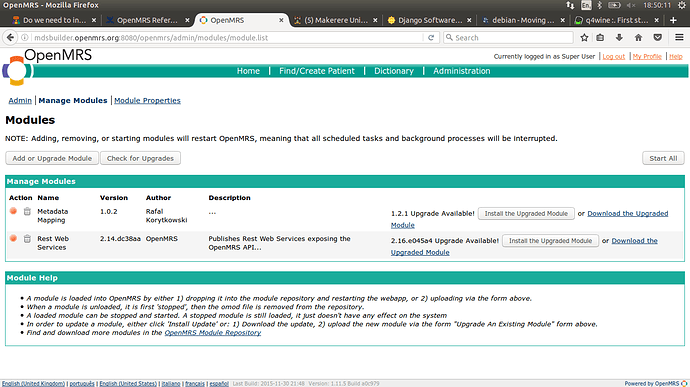690x387 pixels.
Task: Remove the Metadata Mapping module via trash icon
Action: (x=27, y=211)
